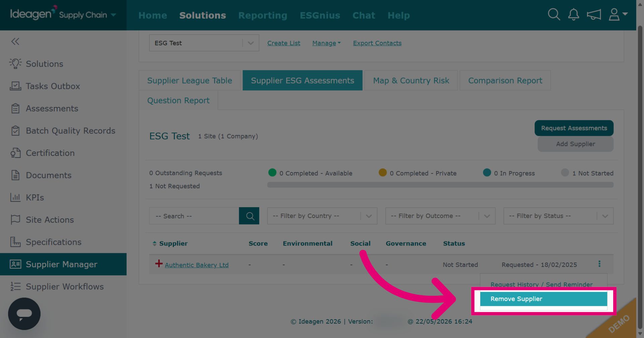Click the Add Supplier button
Viewport: 644px width, 338px height.
click(x=576, y=144)
